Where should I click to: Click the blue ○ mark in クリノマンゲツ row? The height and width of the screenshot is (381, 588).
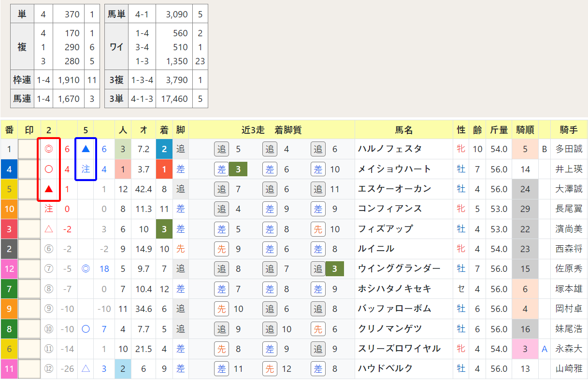[86, 329]
